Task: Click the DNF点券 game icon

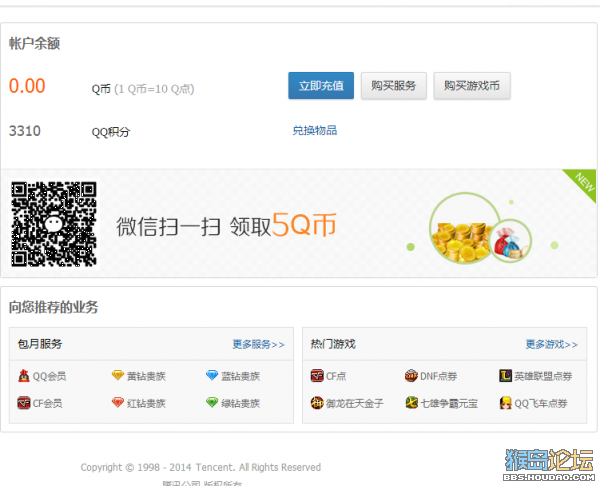Action: [411, 376]
